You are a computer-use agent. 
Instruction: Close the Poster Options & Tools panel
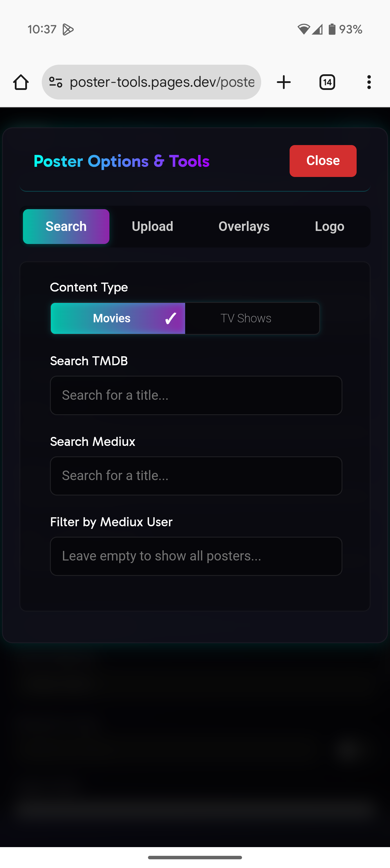(x=323, y=161)
